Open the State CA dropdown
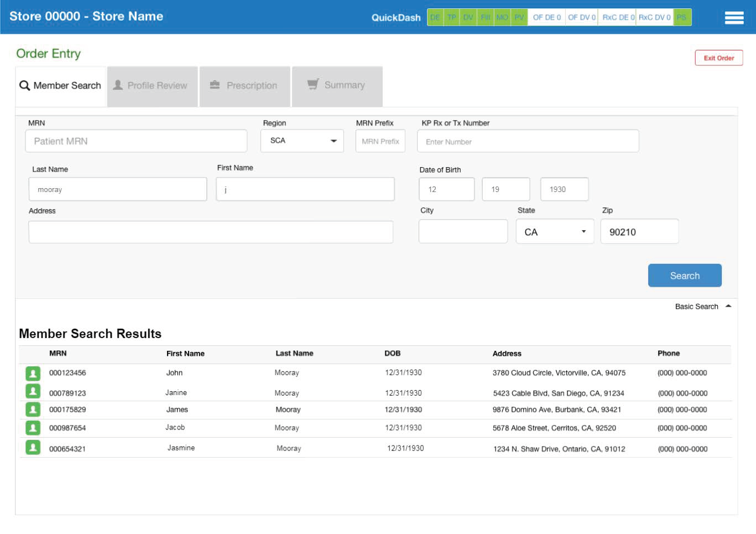 pyautogui.click(x=555, y=231)
